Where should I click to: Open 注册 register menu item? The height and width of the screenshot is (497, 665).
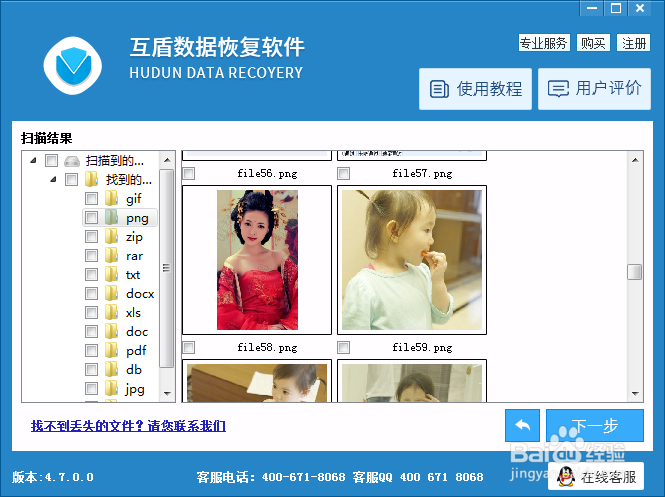point(634,43)
